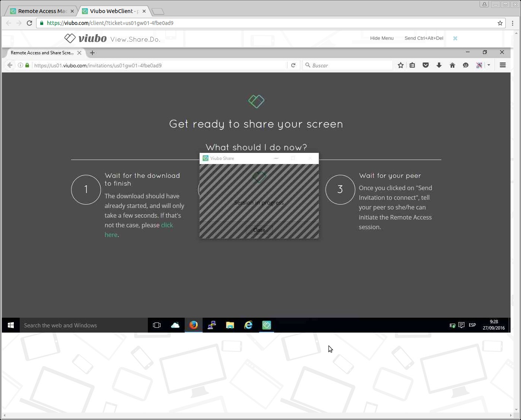Open Internet Explorer from the taskbar
This screenshot has width=521, height=420.
click(248, 325)
